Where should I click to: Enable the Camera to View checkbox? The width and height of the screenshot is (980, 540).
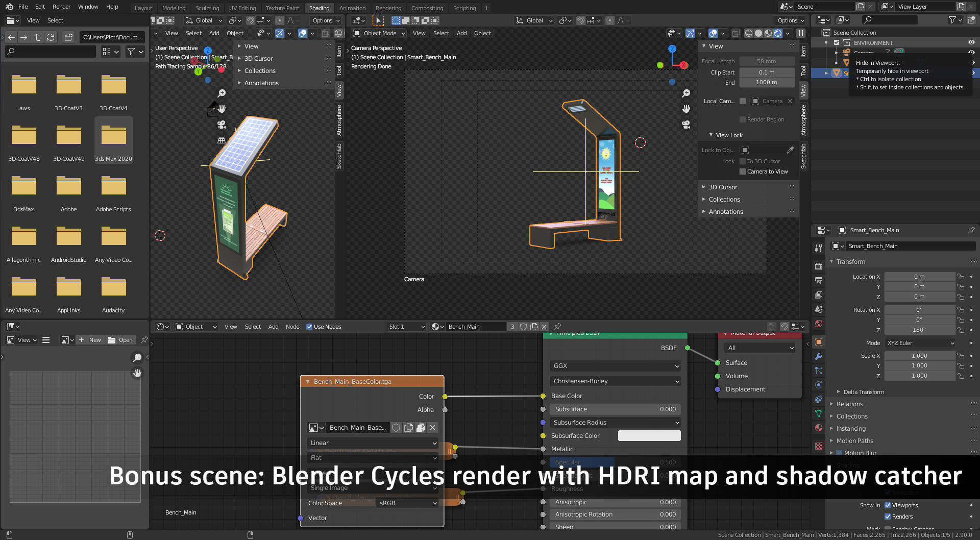743,171
